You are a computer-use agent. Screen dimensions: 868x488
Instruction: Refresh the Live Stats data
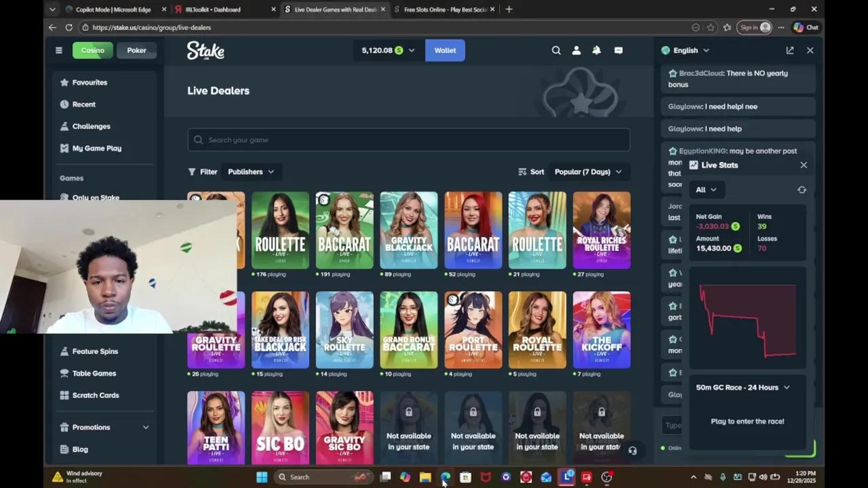tap(802, 190)
